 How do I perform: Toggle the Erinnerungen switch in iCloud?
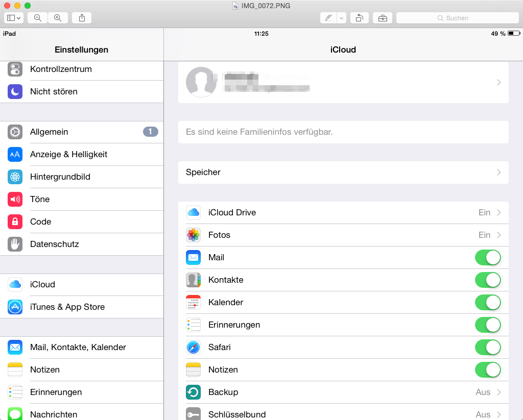pos(488,325)
